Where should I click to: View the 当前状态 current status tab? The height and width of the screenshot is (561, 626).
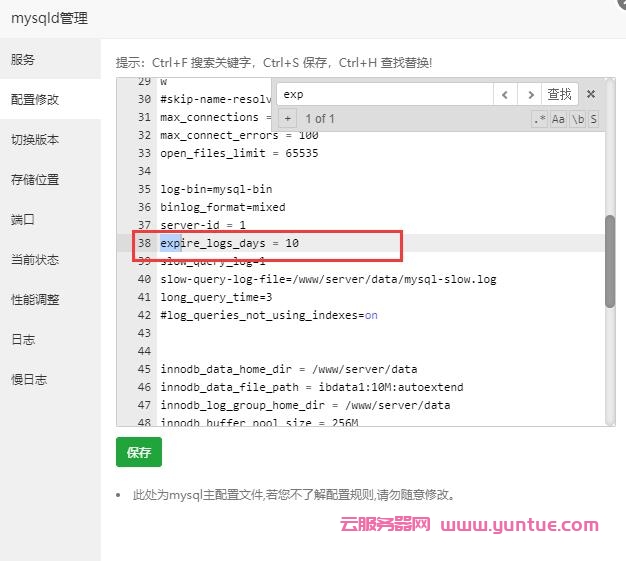(35, 260)
